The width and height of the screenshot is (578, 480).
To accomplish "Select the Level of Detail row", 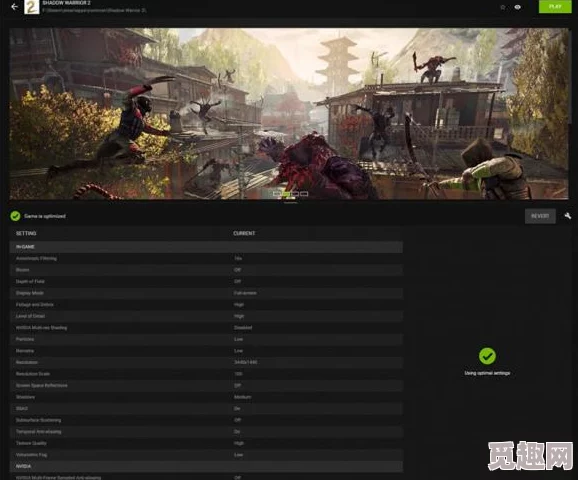I will pos(206,316).
